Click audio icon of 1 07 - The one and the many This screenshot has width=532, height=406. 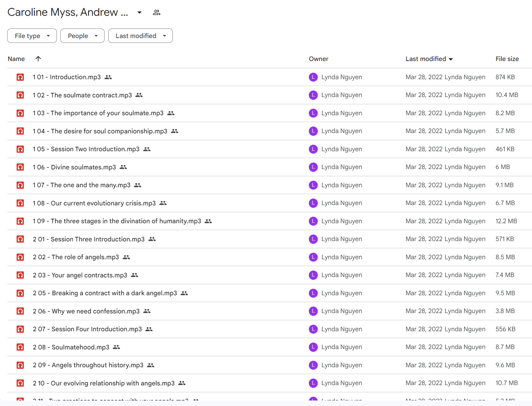[x=20, y=185]
